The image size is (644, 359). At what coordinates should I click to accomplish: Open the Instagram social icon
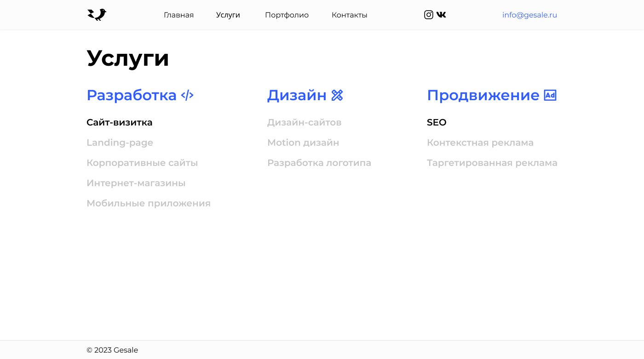[428, 15]
